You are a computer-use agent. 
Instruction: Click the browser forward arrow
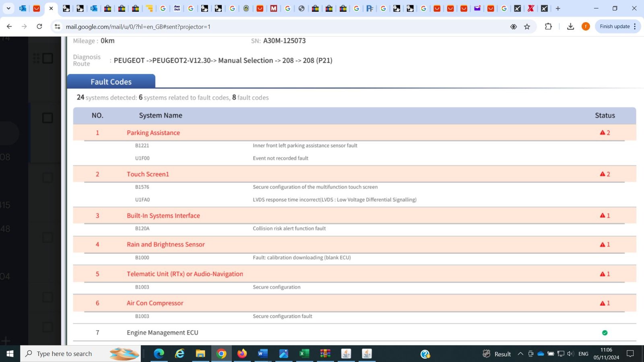(24, 27)
